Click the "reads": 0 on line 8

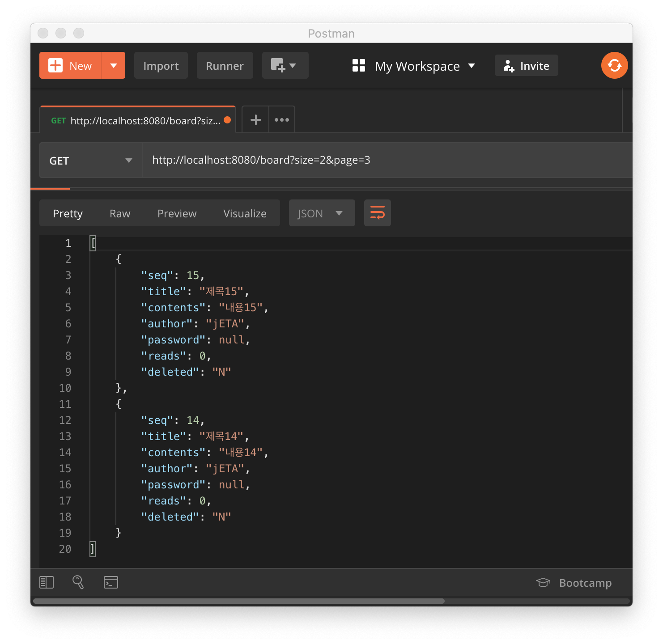[176, 356]
